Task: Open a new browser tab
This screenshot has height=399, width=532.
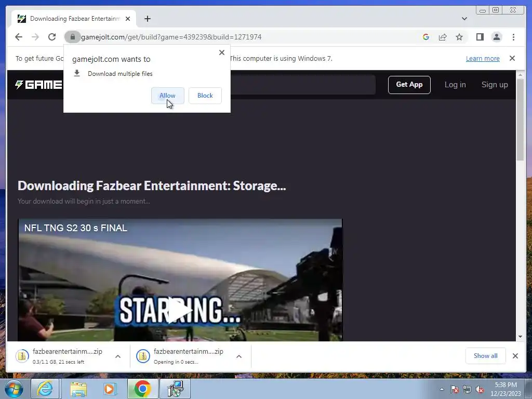Action: click(147, 19)
